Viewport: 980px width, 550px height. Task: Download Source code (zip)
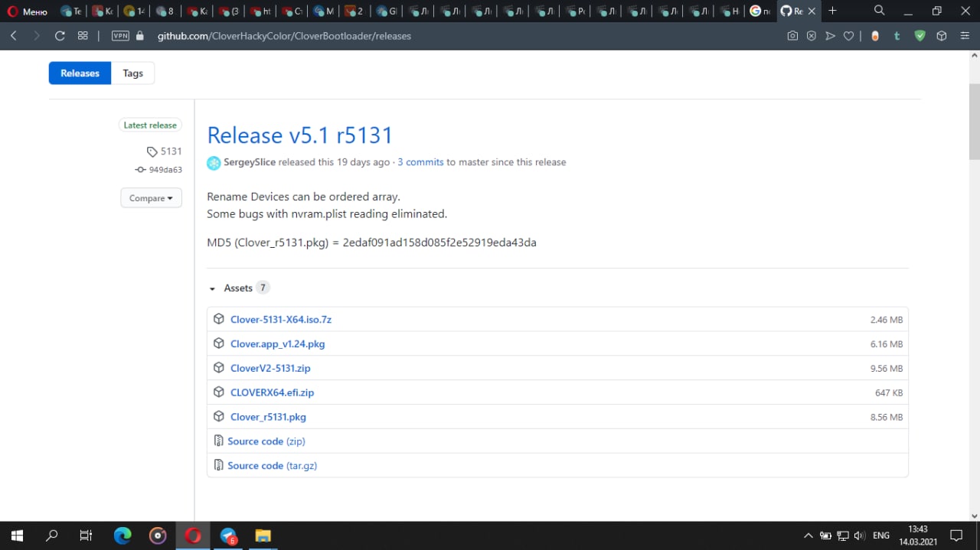coord(266,441)
